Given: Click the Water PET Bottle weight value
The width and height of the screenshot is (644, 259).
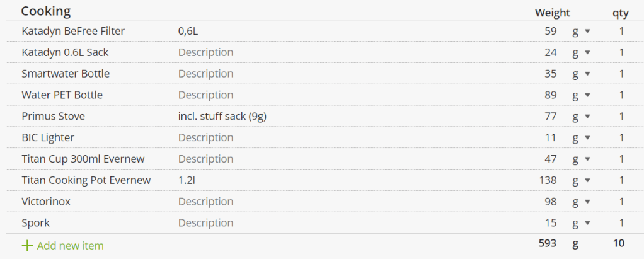Looking at the screenshot, I should coord(550,95).
